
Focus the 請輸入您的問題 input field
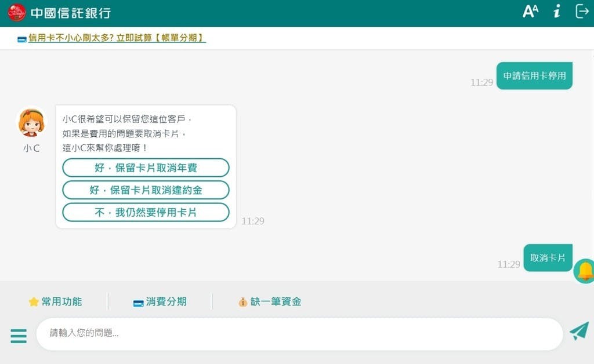[x=300, y=334]
